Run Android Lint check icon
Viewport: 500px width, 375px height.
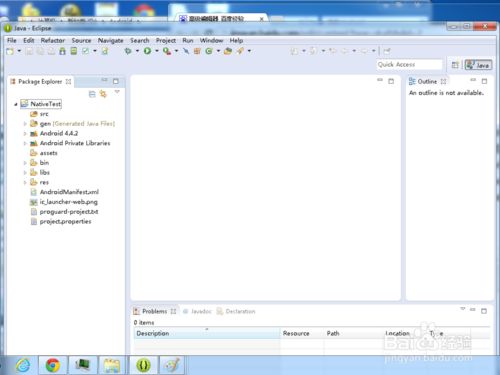[x=86, y=51]
